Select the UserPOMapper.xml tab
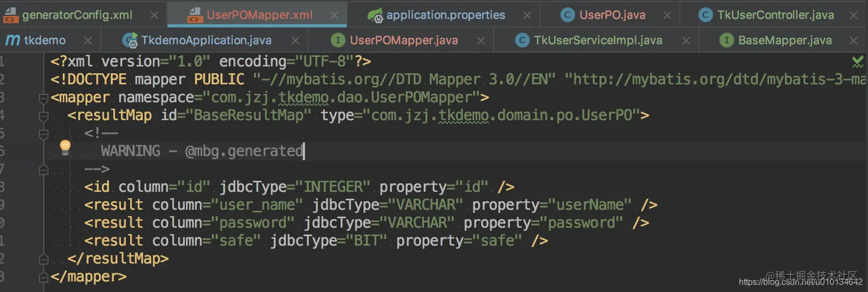This screenshot has width=868, height=292. tap(257, 15)
